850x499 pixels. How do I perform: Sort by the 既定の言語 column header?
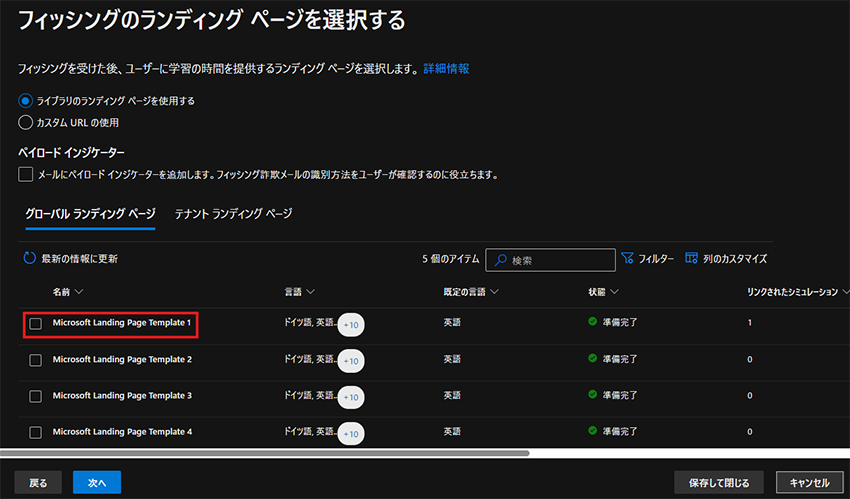pyautogui.click(x=471, y=292)
